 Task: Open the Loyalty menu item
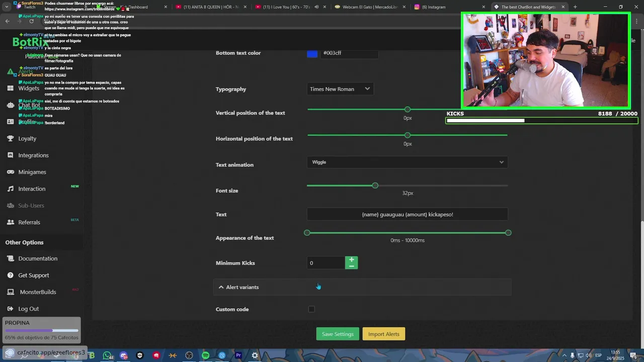[x=27, y=138]
